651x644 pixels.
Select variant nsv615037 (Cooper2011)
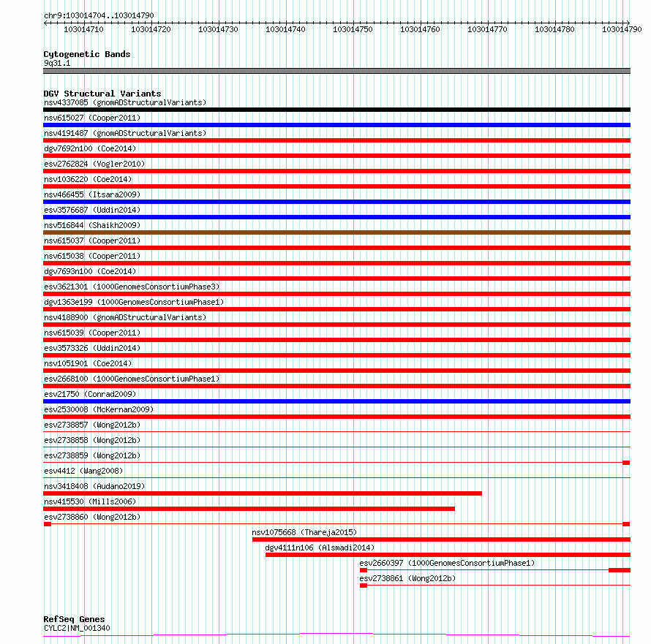pyautogui.click(x=92, y=240)
